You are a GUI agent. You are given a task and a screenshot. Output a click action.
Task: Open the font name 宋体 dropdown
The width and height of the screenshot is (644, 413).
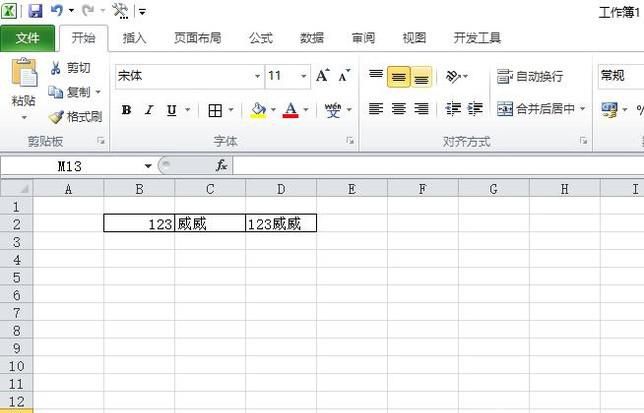[x=257, y=76]
